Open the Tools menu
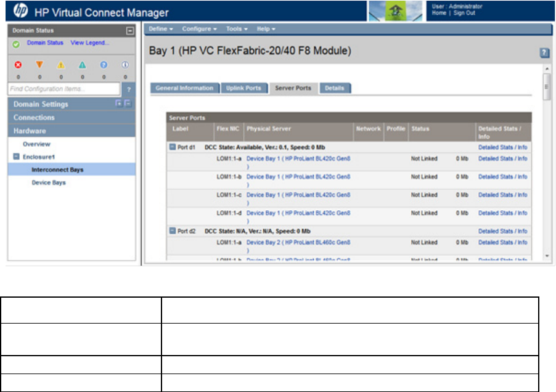The height and width of the screenshot is (392, 556). tap(237, 29)
